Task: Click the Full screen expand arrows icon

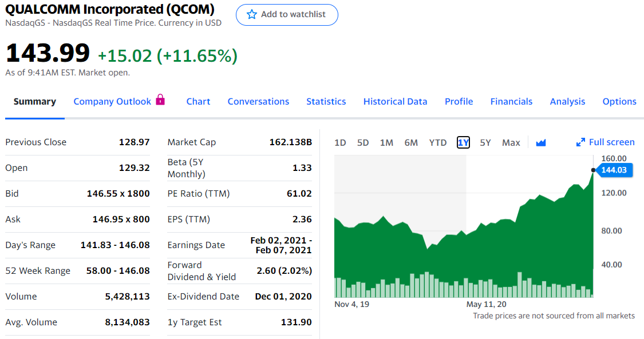Action: coord(580,142)
